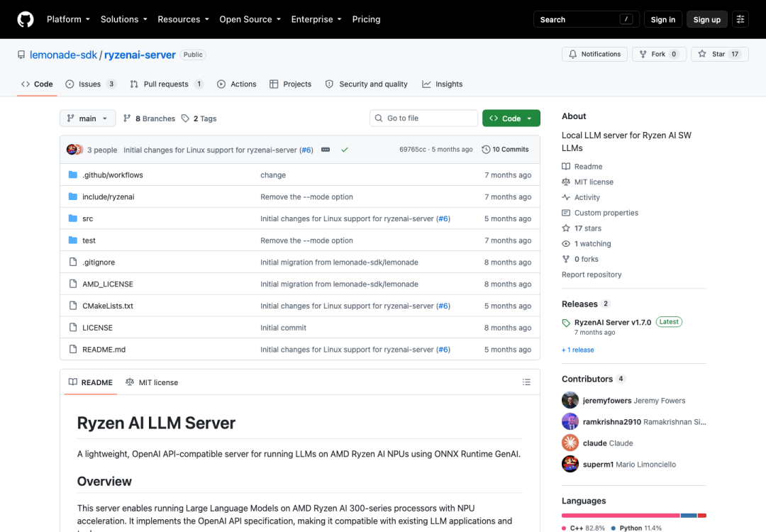Click the Notifications button
766x532 pixels.
tap(594, 54)
